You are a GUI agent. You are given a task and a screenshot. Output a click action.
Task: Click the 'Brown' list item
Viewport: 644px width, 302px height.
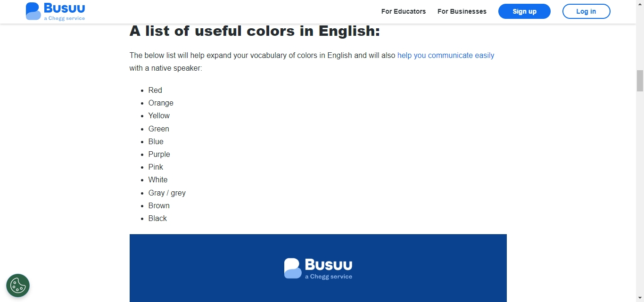pyautogui.click(x=159, y=205)
